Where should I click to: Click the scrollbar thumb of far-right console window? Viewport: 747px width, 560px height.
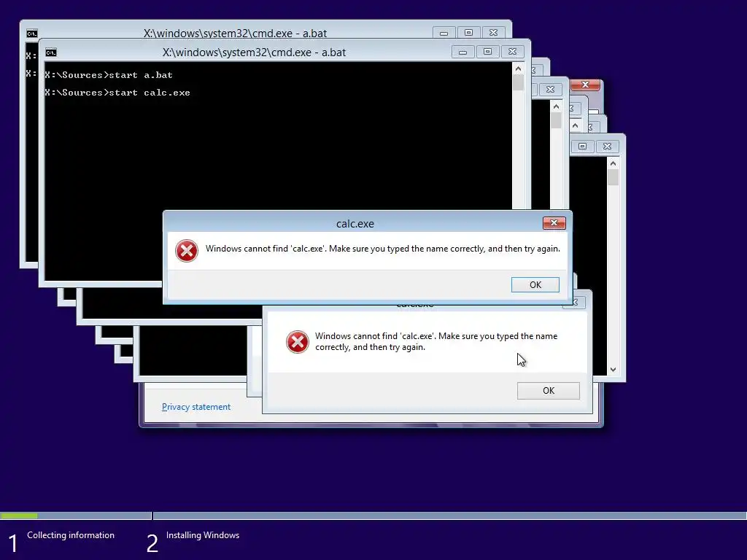tap(613, 178)
